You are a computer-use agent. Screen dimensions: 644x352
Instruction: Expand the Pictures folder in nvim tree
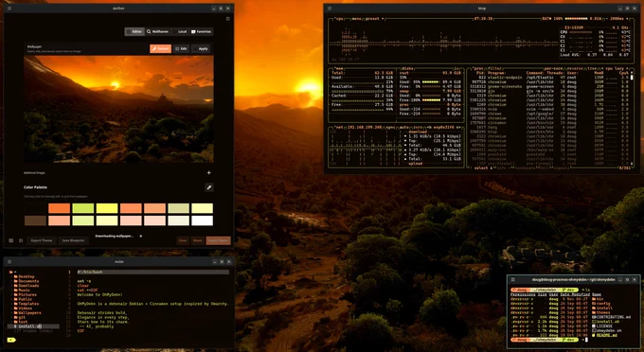coord(25,294)
